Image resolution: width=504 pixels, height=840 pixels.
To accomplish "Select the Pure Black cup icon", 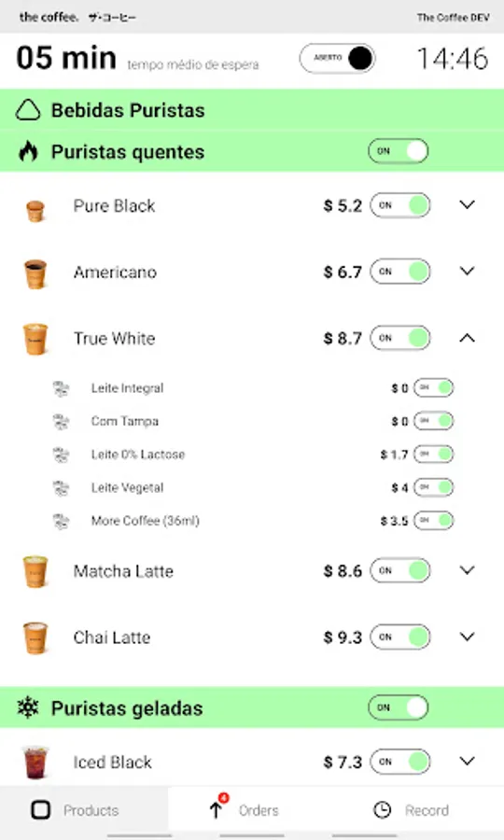I will [x=35, y=210].
